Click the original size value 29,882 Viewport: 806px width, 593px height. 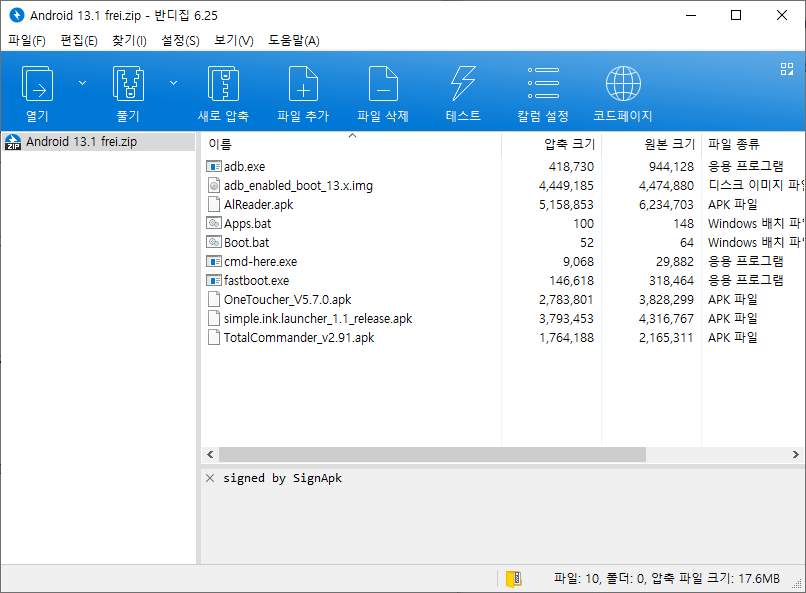point(675,262)
